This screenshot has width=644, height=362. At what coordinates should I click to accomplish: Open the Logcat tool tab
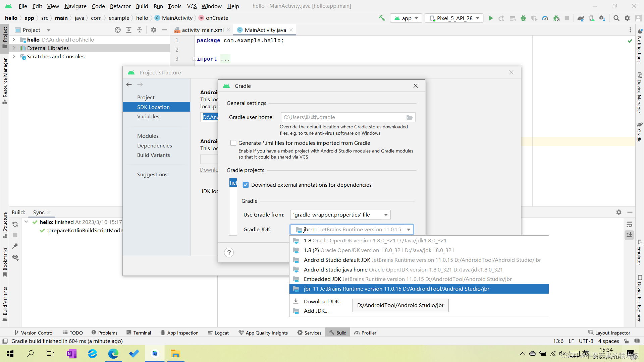[x=218, y=333]
